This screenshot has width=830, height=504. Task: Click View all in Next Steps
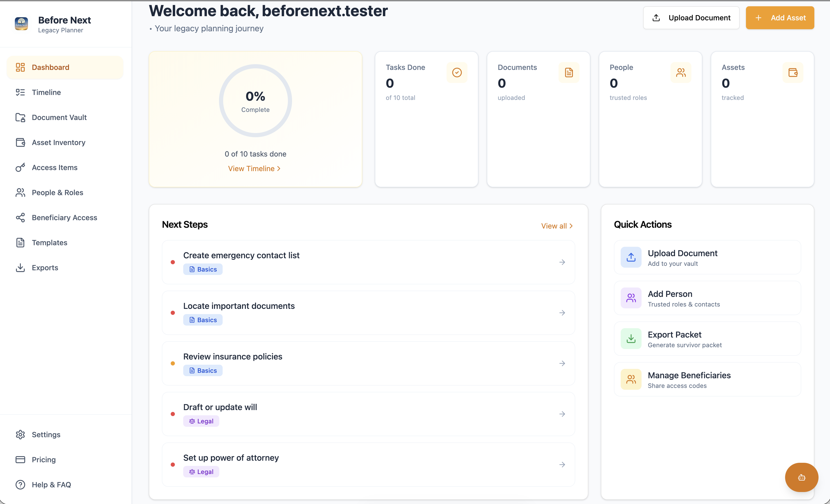point(557,226)
